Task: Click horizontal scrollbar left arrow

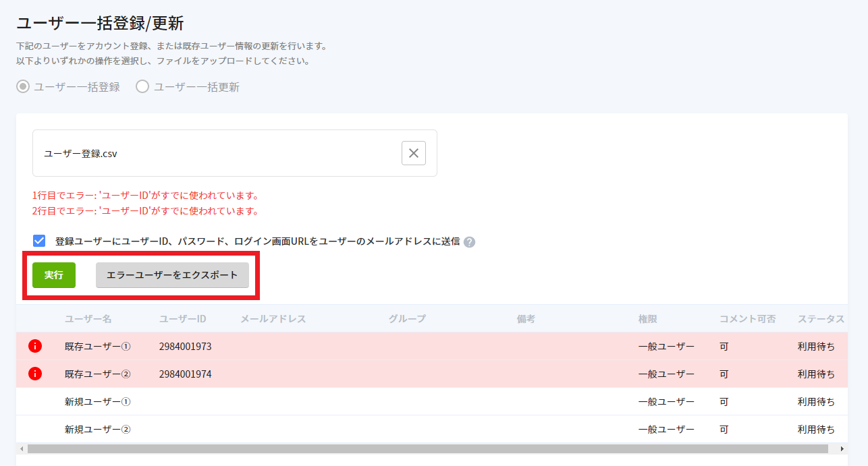Action: (x=22, y=448)
